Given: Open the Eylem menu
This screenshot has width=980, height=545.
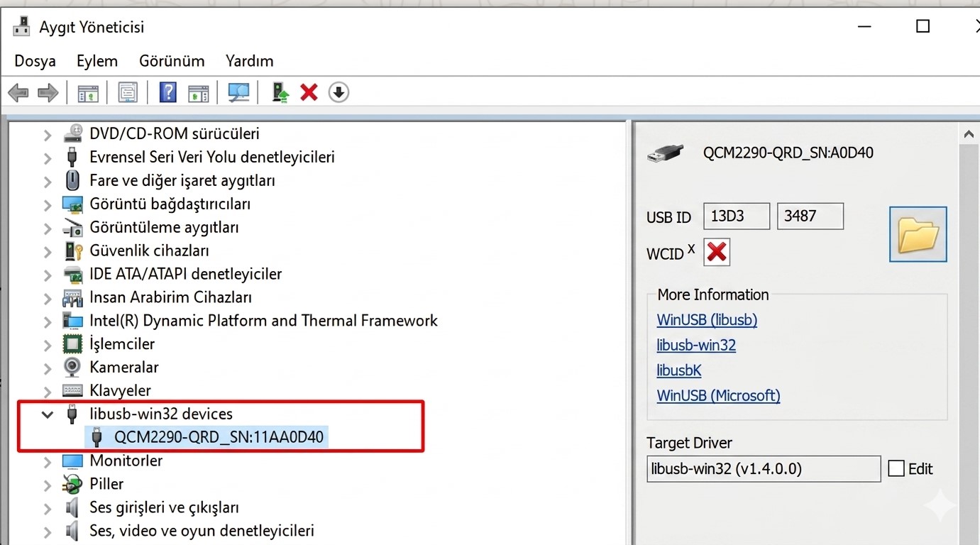Looking at the screenshot, I should point(97,61).
